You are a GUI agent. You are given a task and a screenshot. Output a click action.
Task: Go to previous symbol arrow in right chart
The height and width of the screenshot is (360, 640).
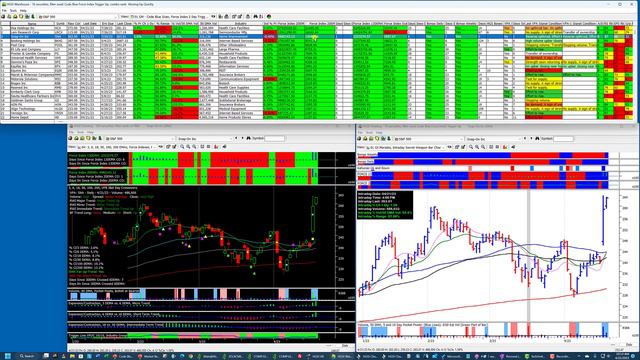pyautogui.click(x=525, y=138)
